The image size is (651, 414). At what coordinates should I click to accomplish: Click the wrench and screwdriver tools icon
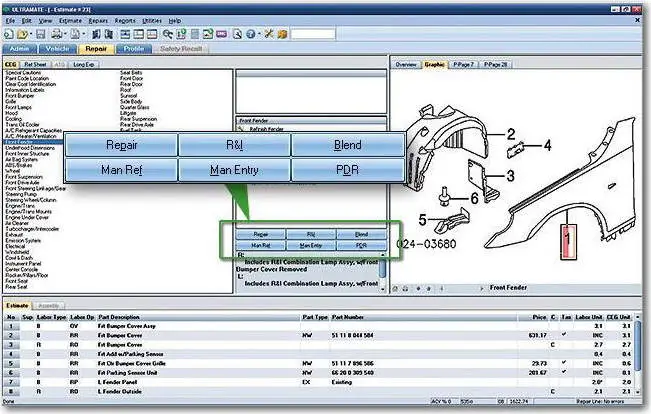pyautogui.click(x=269, y=34)
